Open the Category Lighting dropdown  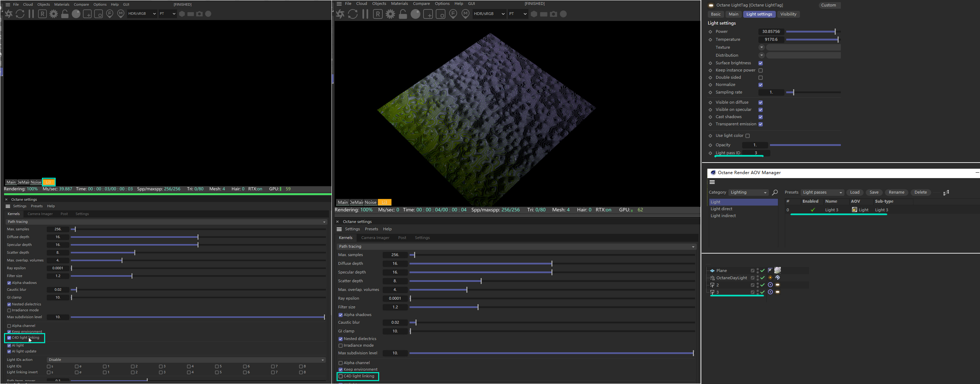pos(748,193)
